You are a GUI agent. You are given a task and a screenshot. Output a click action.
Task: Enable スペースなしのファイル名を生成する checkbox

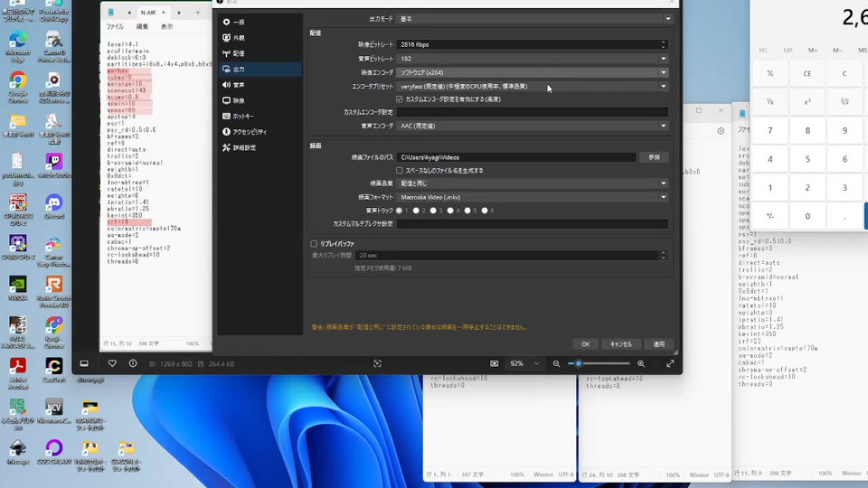(x=400, y=170)
